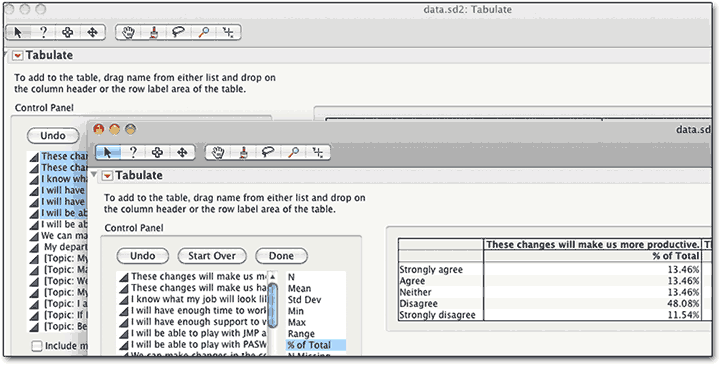Open the red triangle menu beside back Tabulate title

17,56
